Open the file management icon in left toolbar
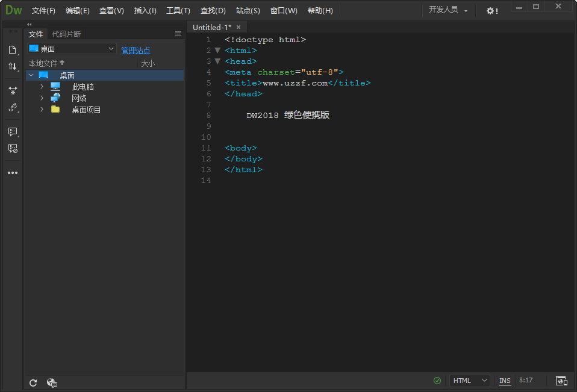Image resolution: width=577 pixels, height=392 pixels. pyautogui.click(x=13, y=49)
